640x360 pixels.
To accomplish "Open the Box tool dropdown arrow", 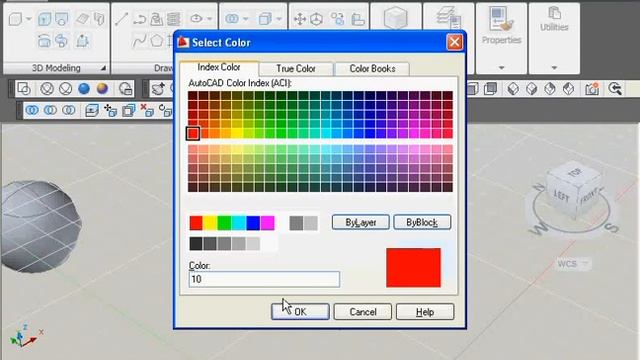I will pos(29,19).
